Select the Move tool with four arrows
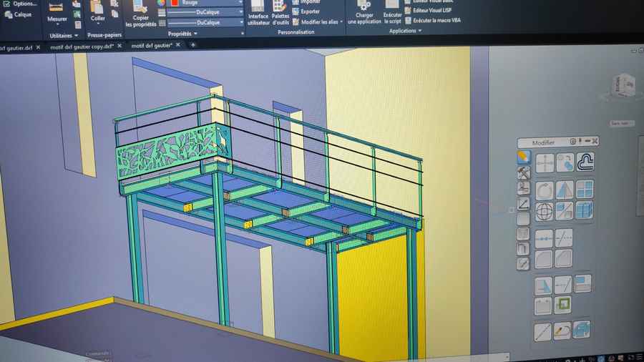The height and width of the screenshot is (362, 644). (545, 164)
